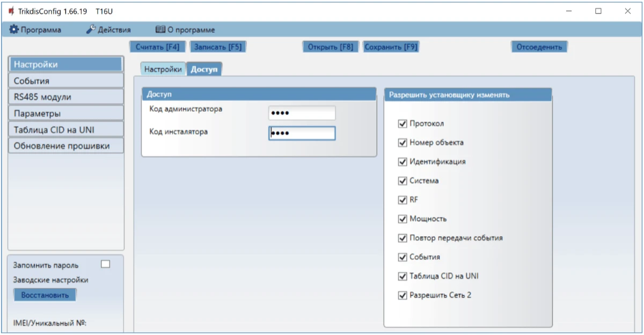Viewport: 644px width, 335px height.
Task: Click the Отсоеденить button
Action: (539, 47)
